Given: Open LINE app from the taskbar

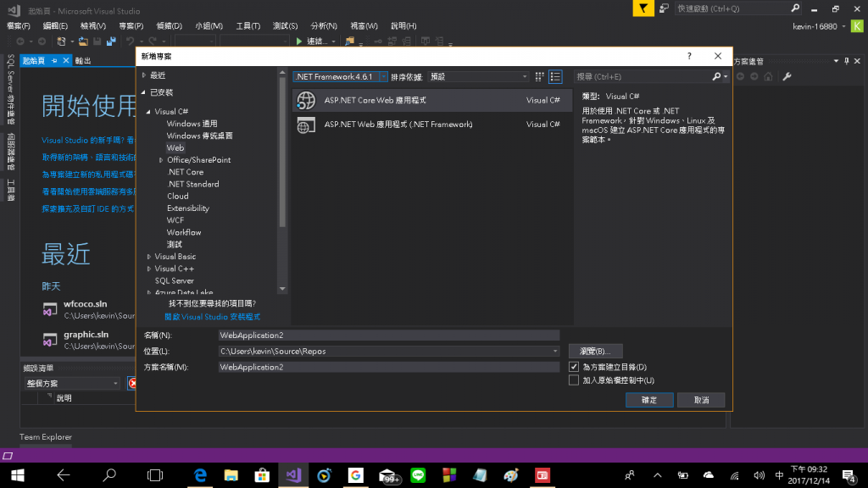Looking at the screenshot, I should tap(418, 475).
